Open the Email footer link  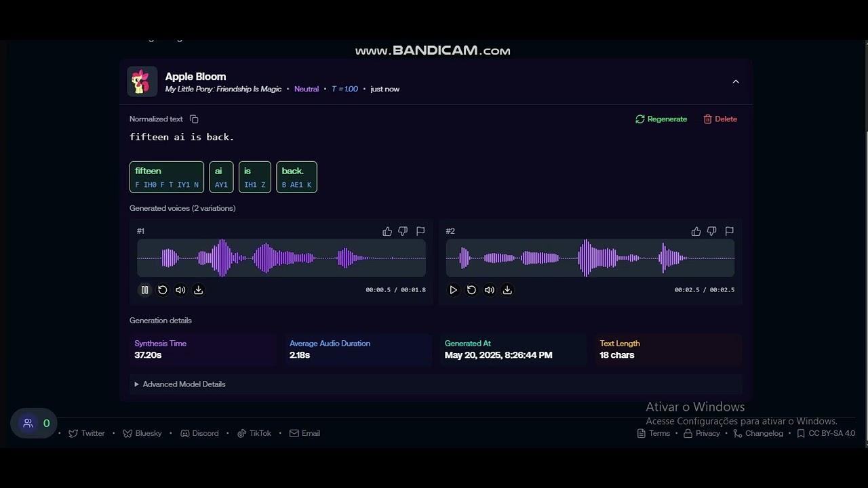point(304,434)
